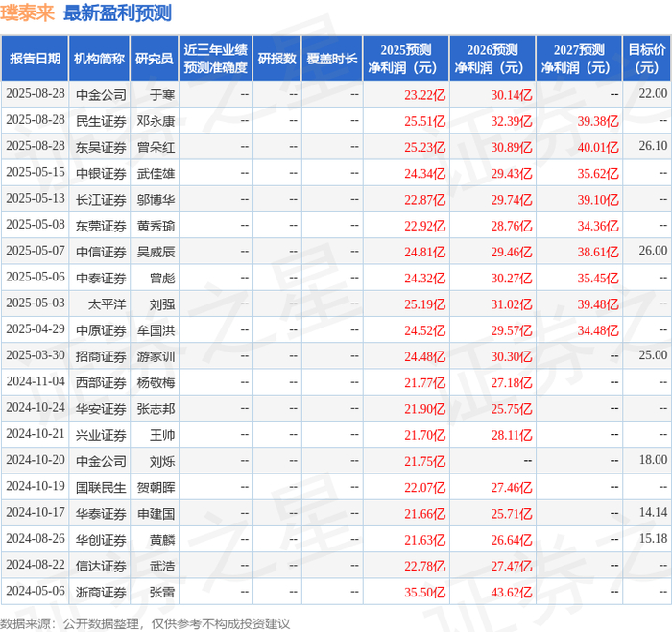Click the 23.22亿 forecast value
Screen dimensions: 672x632
pyautogui.click(x=424, y=95)
